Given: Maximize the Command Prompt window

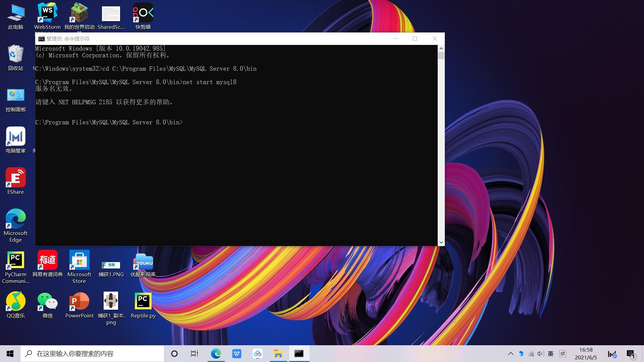Looking at the screenshot, I should 415,39.
